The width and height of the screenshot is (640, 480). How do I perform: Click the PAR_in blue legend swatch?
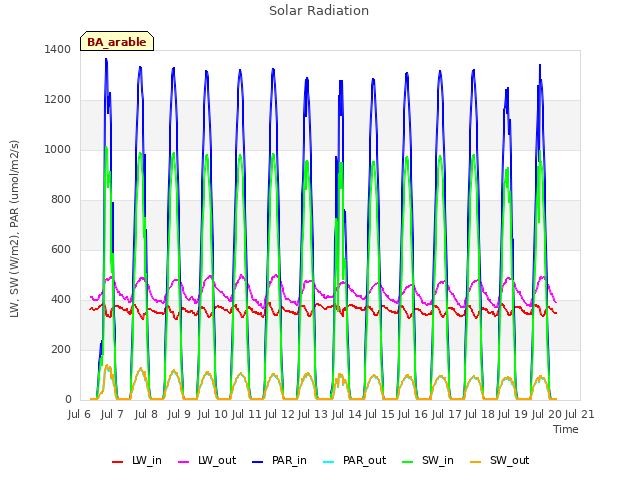point(258,462)
